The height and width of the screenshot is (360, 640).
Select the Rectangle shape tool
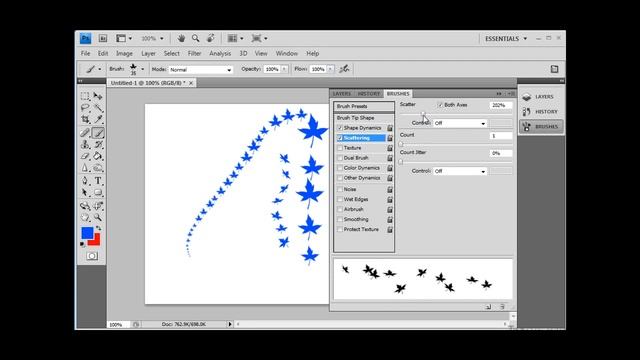coord(98,192)
